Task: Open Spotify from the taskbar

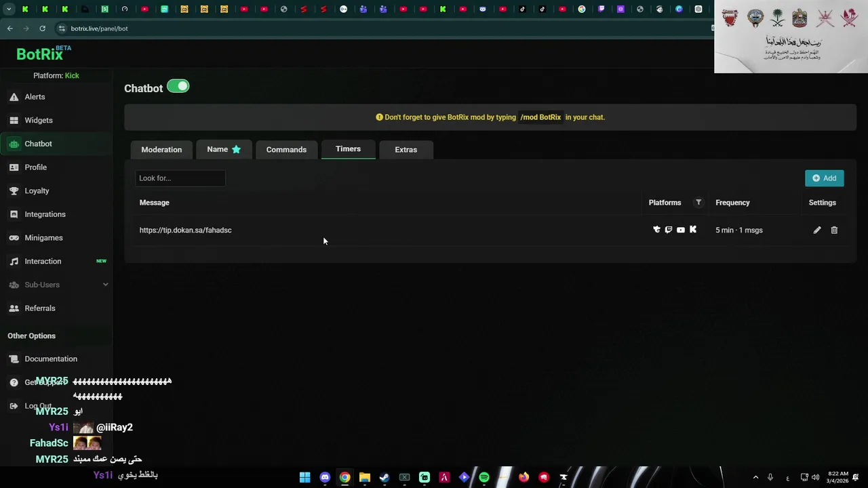Action: click(x=484, y=478)
